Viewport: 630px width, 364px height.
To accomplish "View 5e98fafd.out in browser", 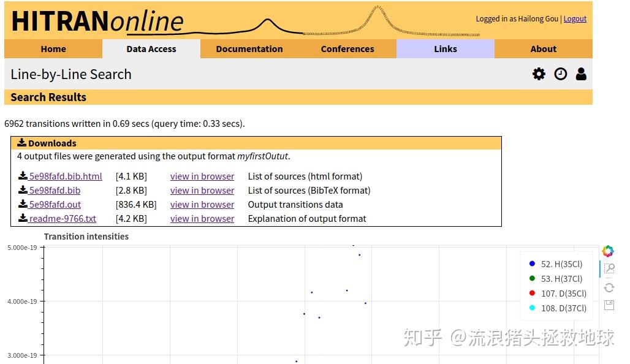I will [x=202, y=204].
